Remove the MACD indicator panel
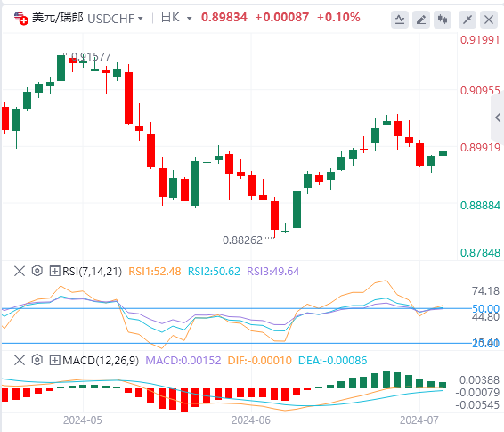This screenshot has width=504, height=432. 20,360
